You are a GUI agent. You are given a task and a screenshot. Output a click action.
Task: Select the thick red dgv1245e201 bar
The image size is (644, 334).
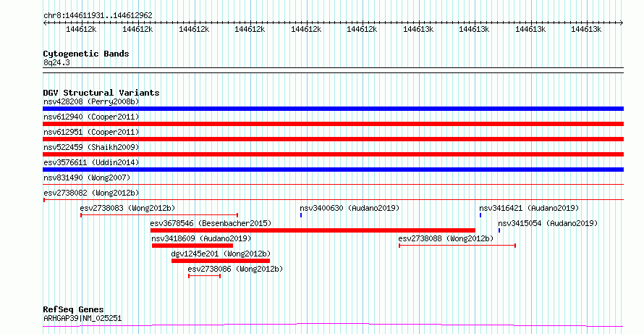click(221, 261)
